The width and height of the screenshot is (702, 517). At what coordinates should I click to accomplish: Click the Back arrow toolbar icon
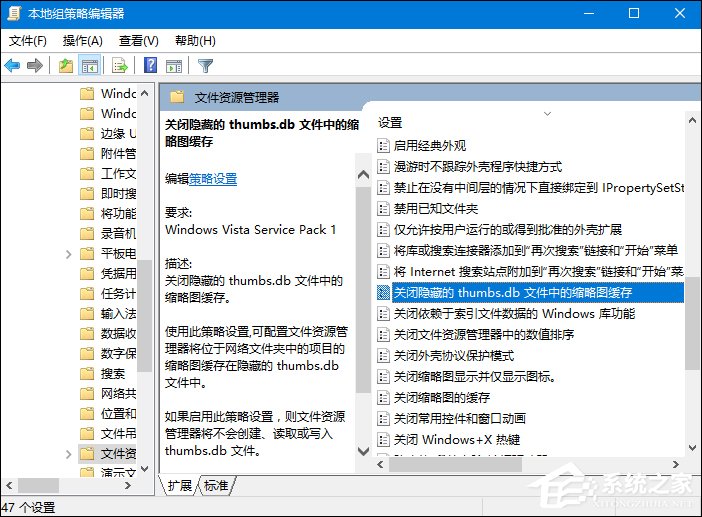pos(13,66)
